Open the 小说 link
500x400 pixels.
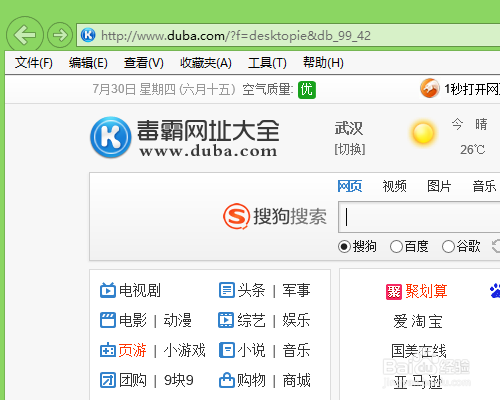tap(251, 350)
